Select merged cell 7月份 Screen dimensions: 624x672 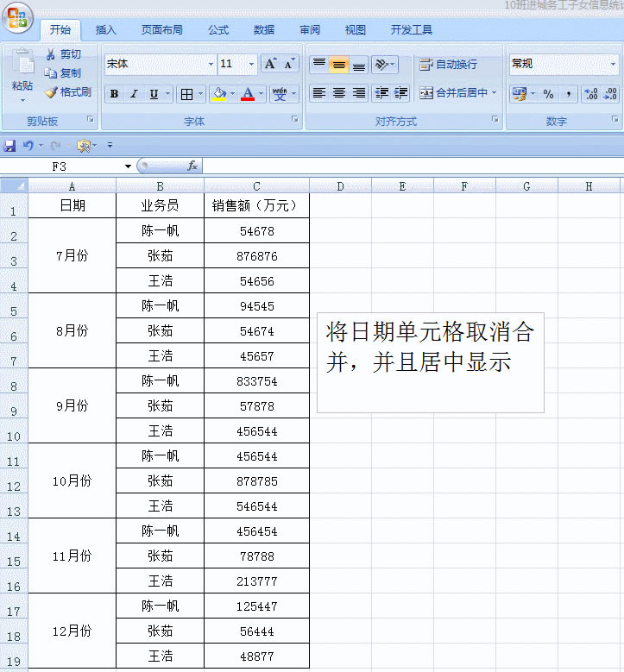coord(72,255)
